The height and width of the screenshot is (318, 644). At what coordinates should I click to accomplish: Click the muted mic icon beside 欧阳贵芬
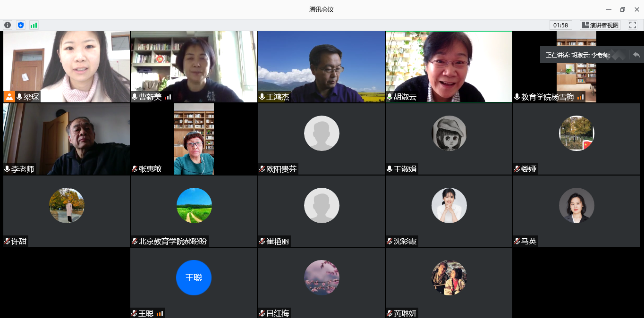pos(262,169)
